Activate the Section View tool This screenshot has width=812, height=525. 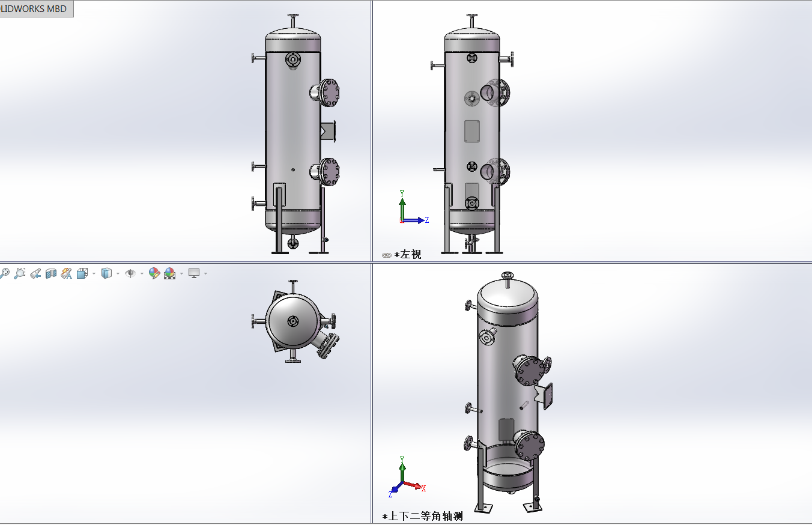tap(51, 273)
